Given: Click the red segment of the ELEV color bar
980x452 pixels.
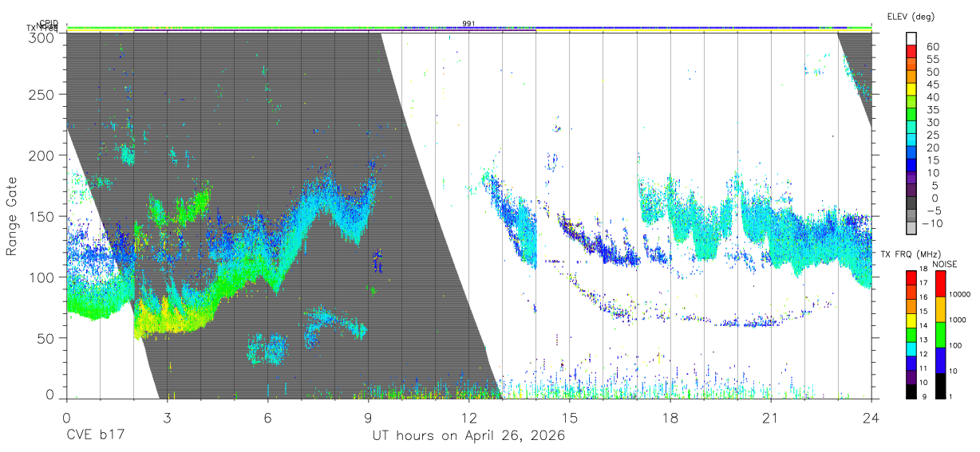Looking at the screenshot, I should pos(911,52).
